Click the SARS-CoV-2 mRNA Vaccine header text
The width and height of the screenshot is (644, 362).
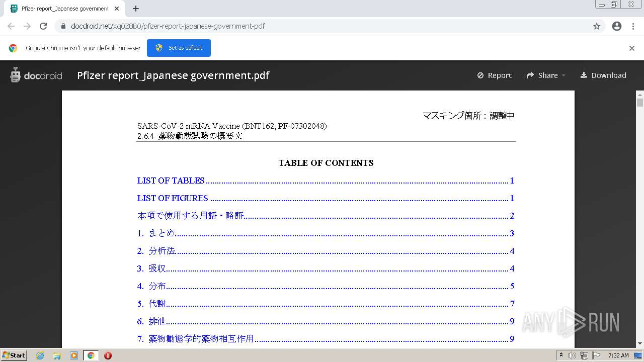232,126
